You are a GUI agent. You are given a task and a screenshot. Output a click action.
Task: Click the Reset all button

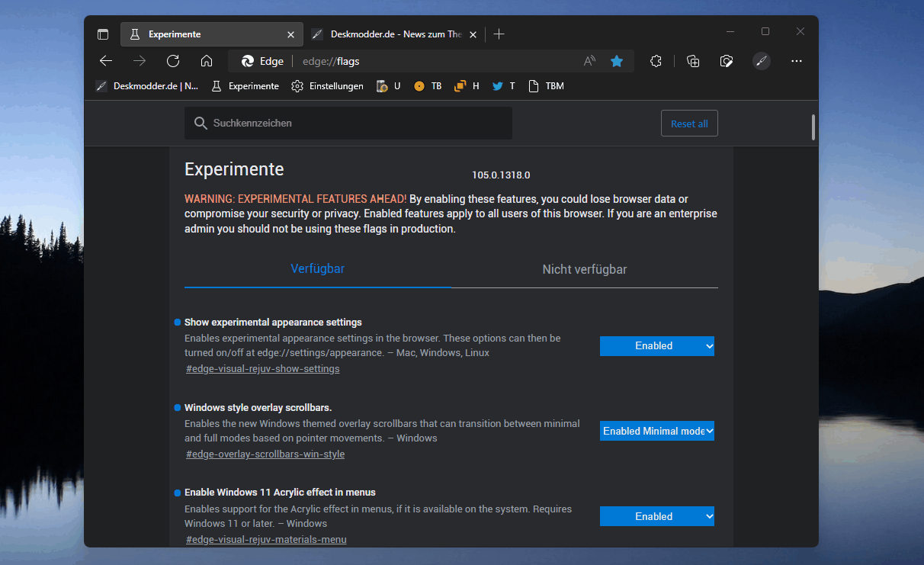coord(689,124)
